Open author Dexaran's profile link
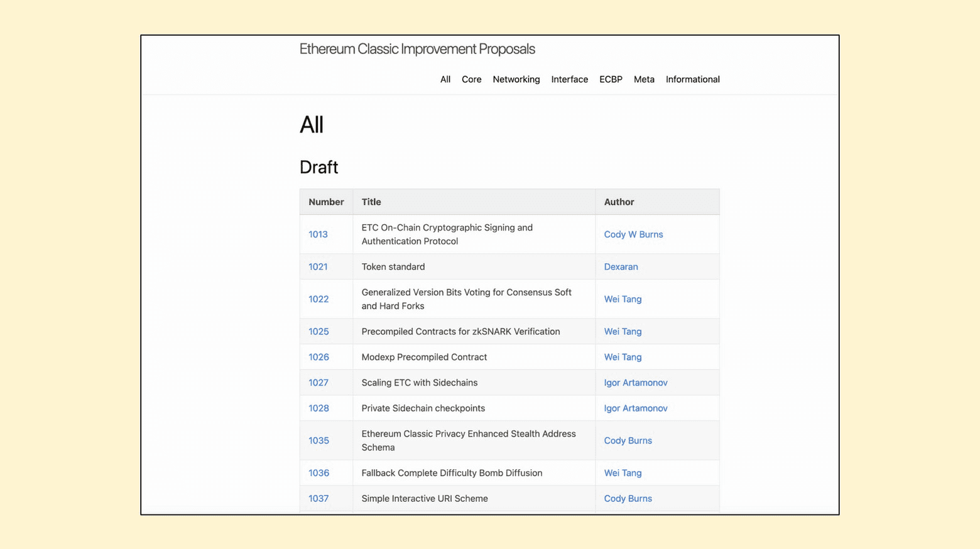This screenshot has height=549, width=980. [621, 266]
